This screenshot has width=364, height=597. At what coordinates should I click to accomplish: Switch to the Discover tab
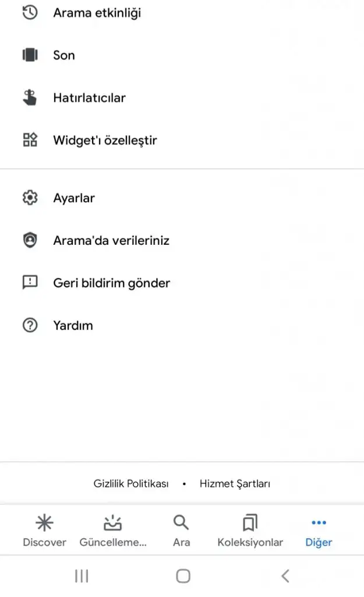[x=44, y=531]
